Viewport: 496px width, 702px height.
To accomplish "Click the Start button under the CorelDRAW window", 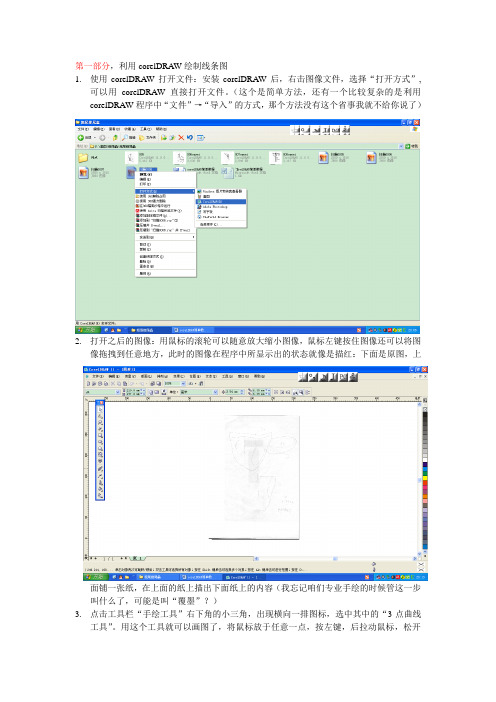I will tap(94, 578).
